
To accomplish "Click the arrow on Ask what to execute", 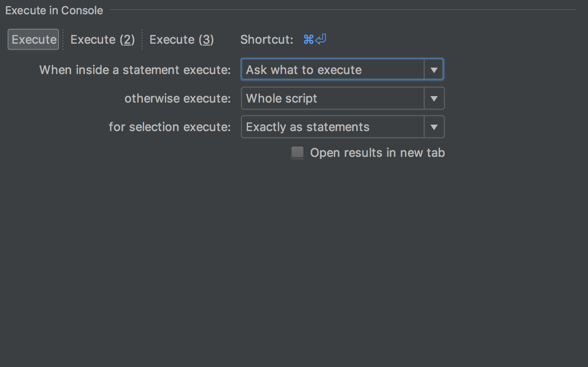I will [x=434, y=70].
